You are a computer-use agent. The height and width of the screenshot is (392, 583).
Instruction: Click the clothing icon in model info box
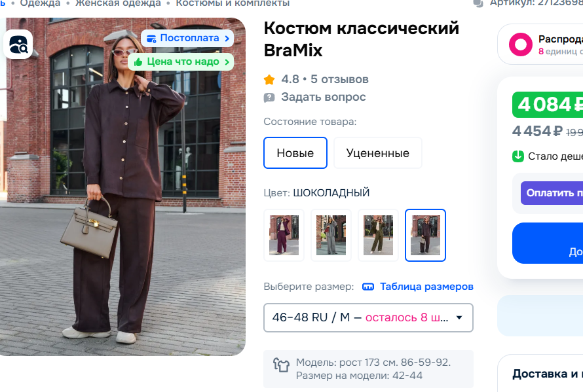(x=282, y=365)
